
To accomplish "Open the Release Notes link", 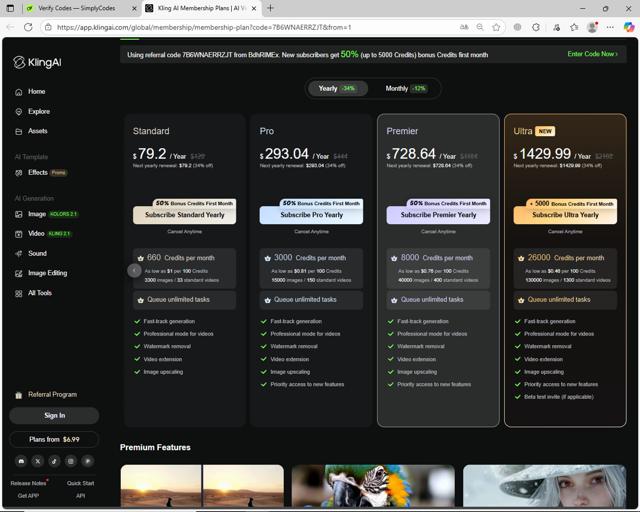I will coord(29,483).
